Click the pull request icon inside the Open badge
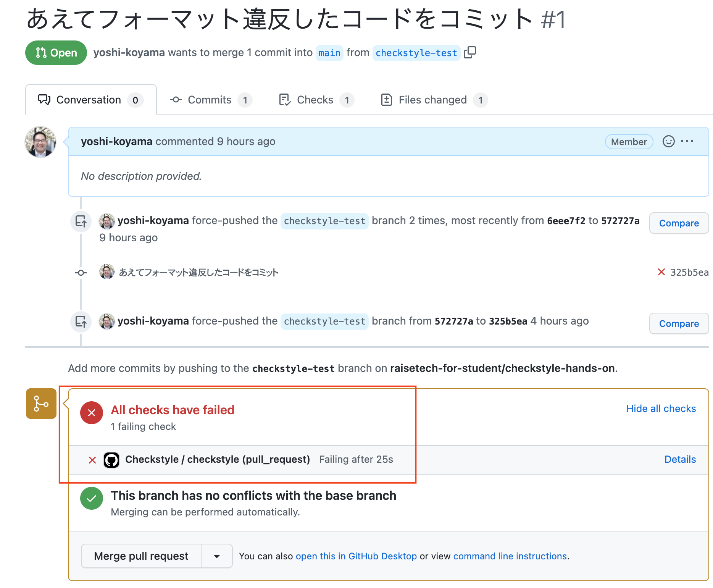The height and width of the screenshot is (588, 713). click(x=42, y=52)
